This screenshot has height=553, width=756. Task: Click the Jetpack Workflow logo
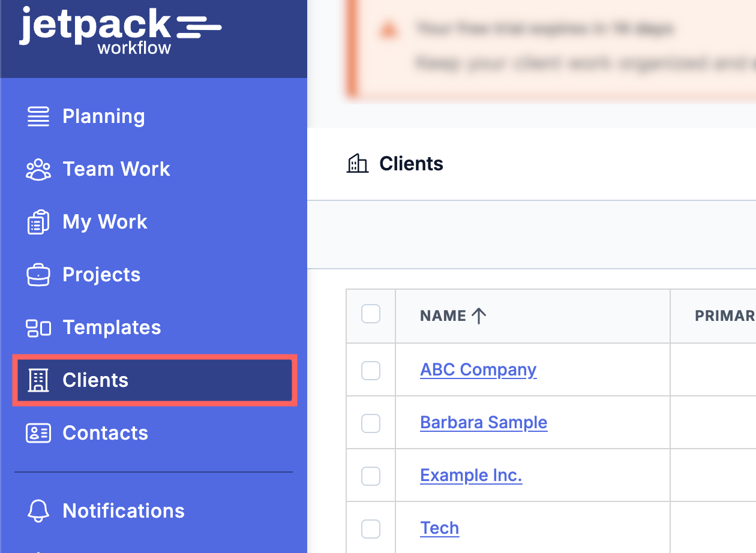pos(120,31)
